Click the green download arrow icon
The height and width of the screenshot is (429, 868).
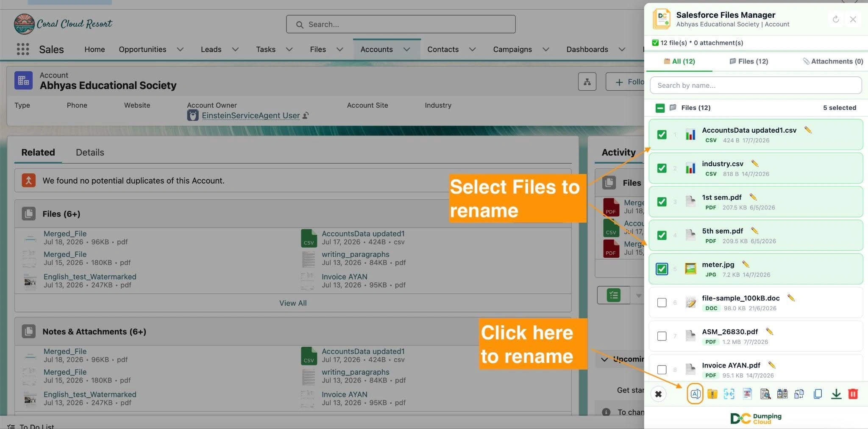coord(836,394)
